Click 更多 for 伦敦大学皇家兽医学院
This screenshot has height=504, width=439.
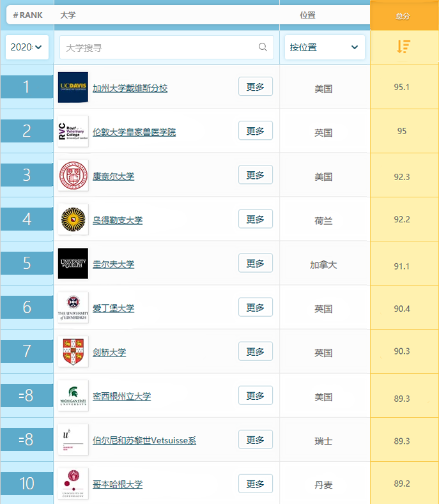click(256, 130)
